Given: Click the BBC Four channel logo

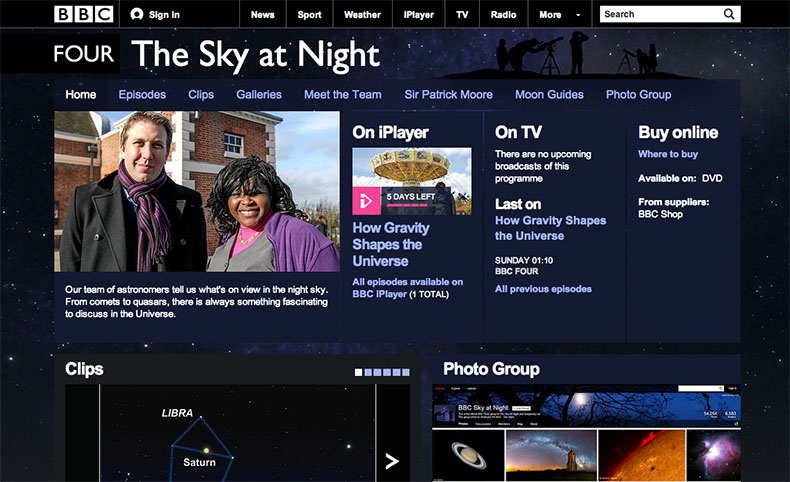Looking at the screenshot, I should click(x=84, y=54).
